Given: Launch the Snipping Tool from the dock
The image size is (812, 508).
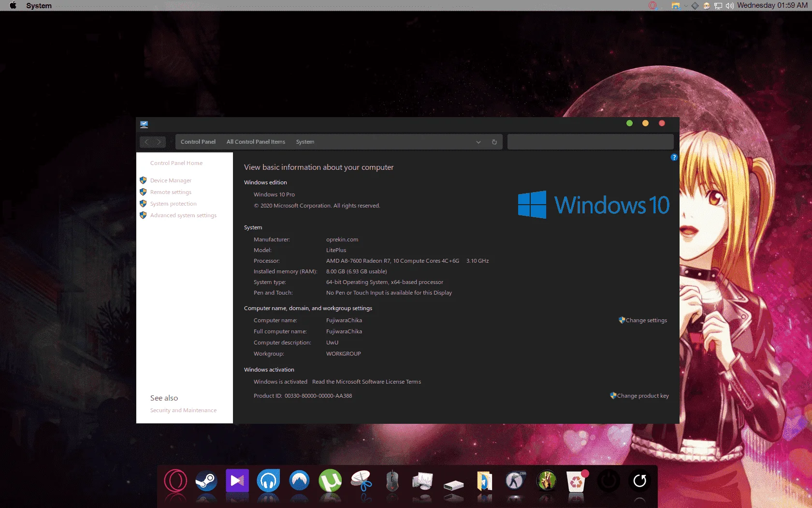Looking at the screenshot, I should point(361,481).
